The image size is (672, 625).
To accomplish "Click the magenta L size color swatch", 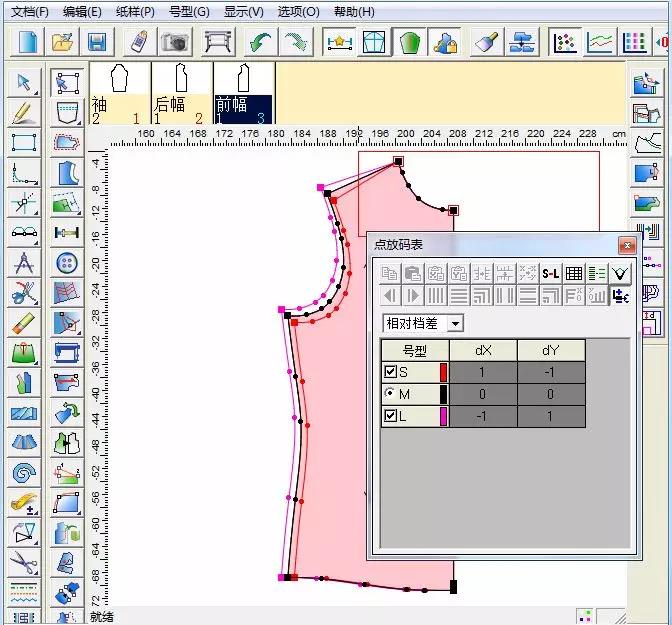I will click(x=444, y=416).
